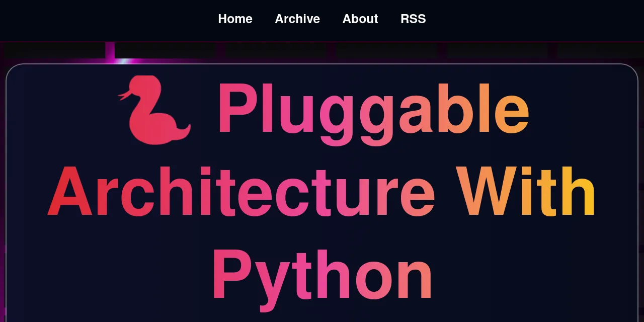Click the word "Pluggable" in the title
The height and width of the screenshot is (322, 644).
tap(373, 110)
